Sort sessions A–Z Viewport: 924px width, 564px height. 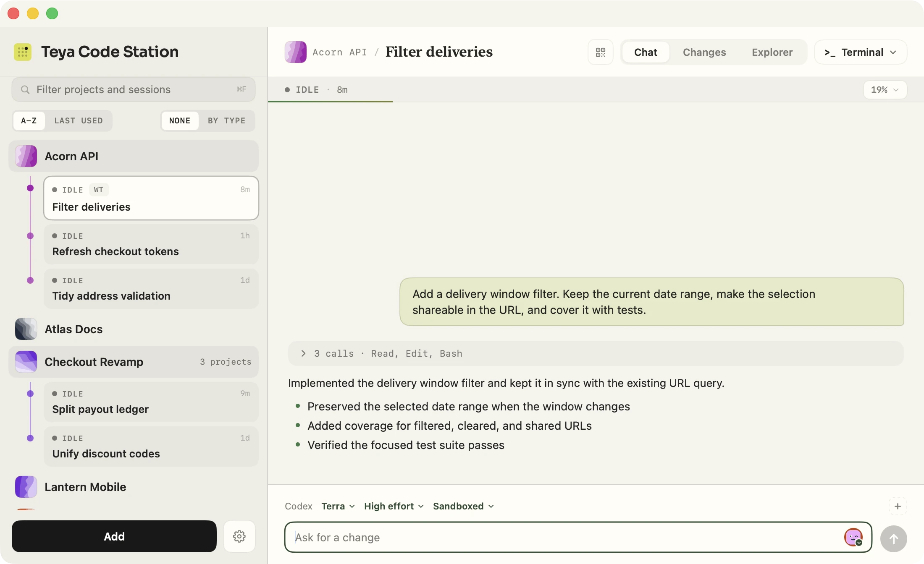29,121
